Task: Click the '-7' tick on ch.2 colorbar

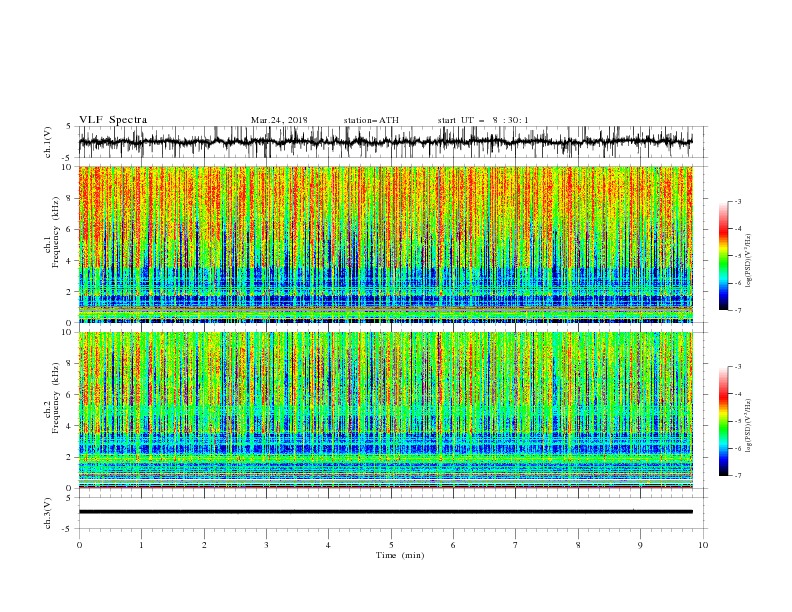Action: click(x=737, y=476)
